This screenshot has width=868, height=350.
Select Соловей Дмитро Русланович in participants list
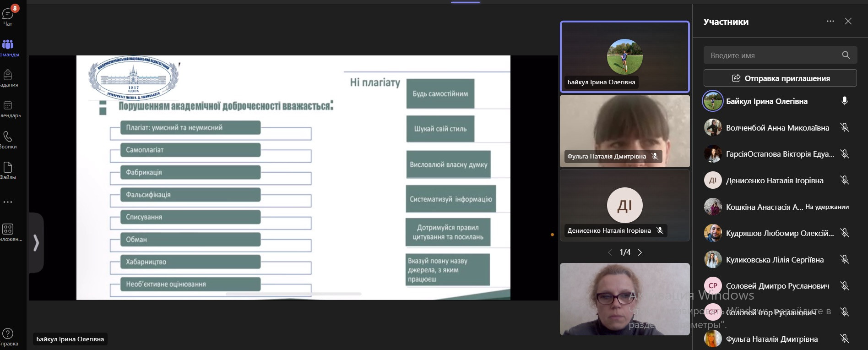(780, 286)
